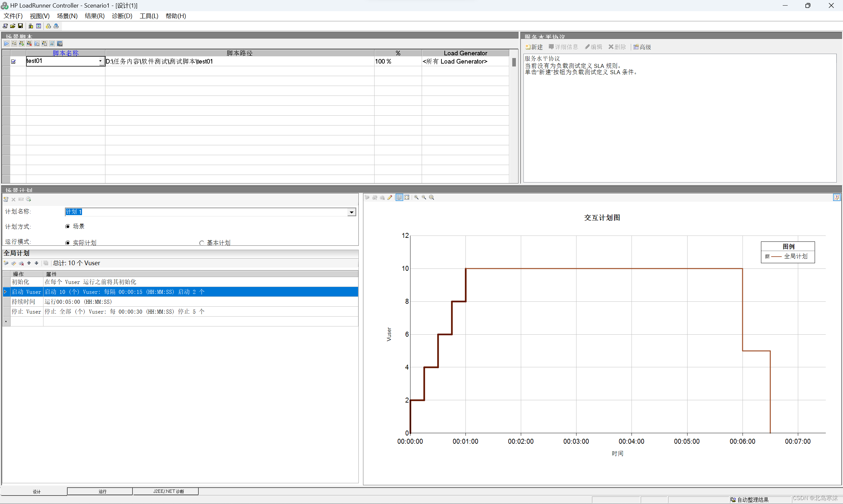Toggle the test01 script checkbox

(14, 62)
